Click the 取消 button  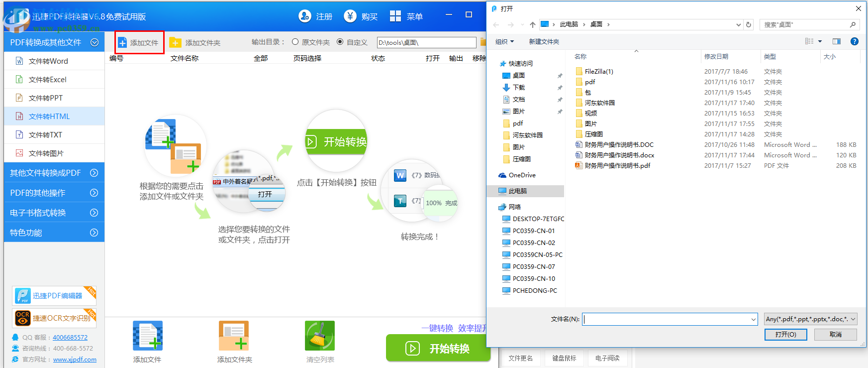(x=835, y=335)
